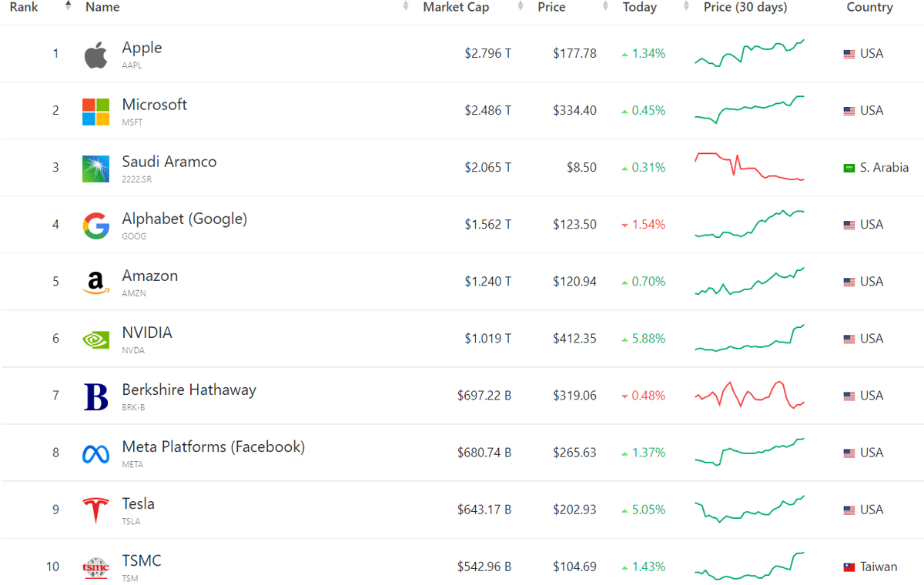Click the USA flag in Microsoft row
924x585 pixels.
849,111
